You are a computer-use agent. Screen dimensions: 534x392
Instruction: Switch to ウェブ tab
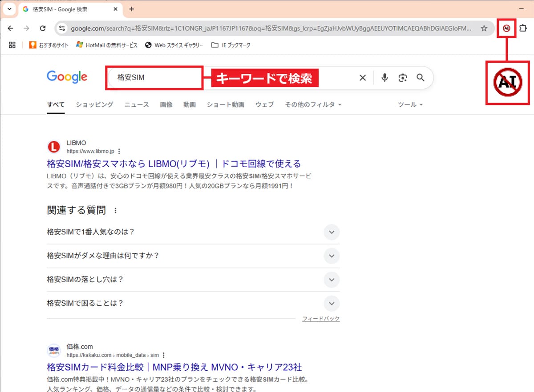pyautogui.click(x=265, y=104)
